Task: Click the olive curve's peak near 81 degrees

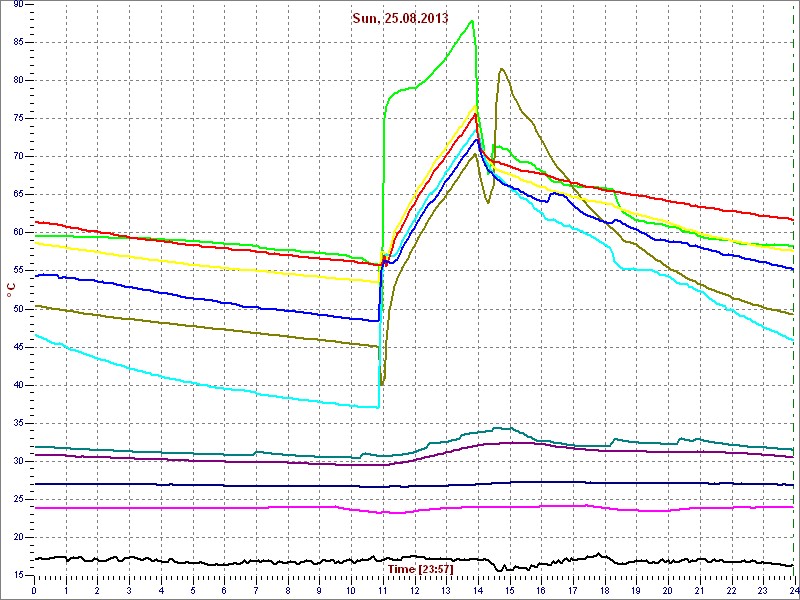Action: 502,69
